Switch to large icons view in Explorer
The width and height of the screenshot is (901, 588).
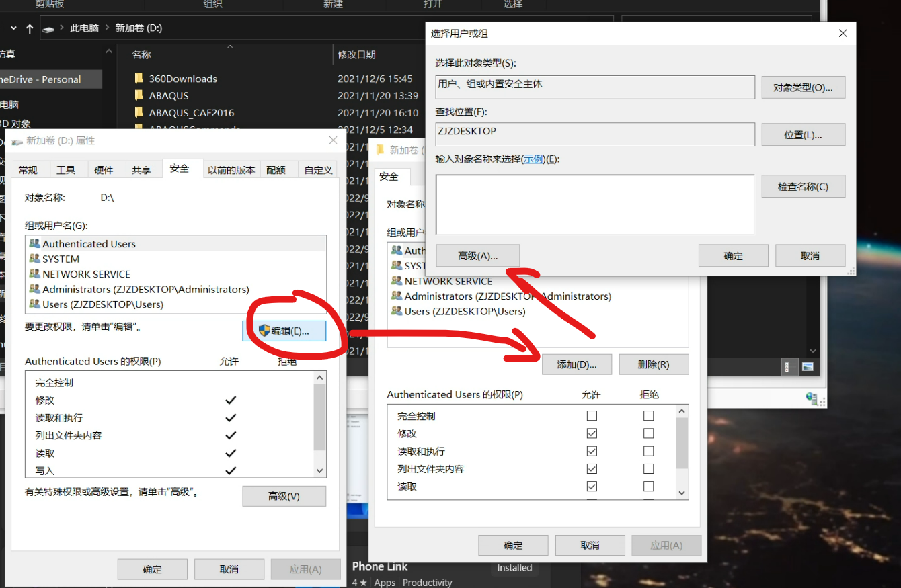808,367
